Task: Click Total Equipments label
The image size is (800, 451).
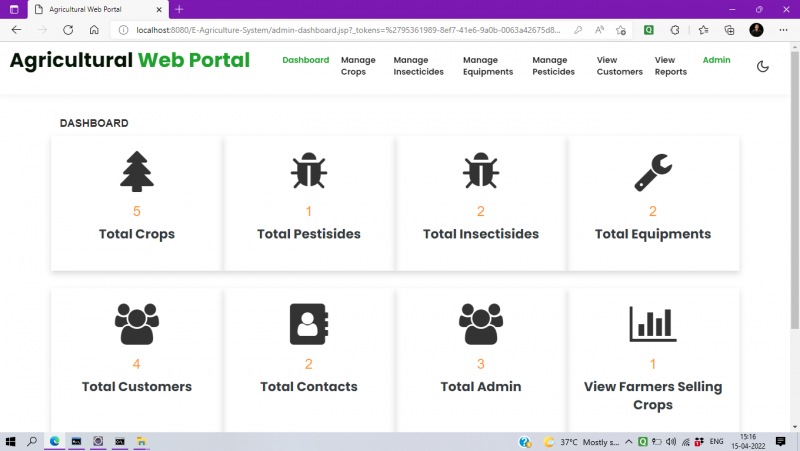Action: [653, 234]
